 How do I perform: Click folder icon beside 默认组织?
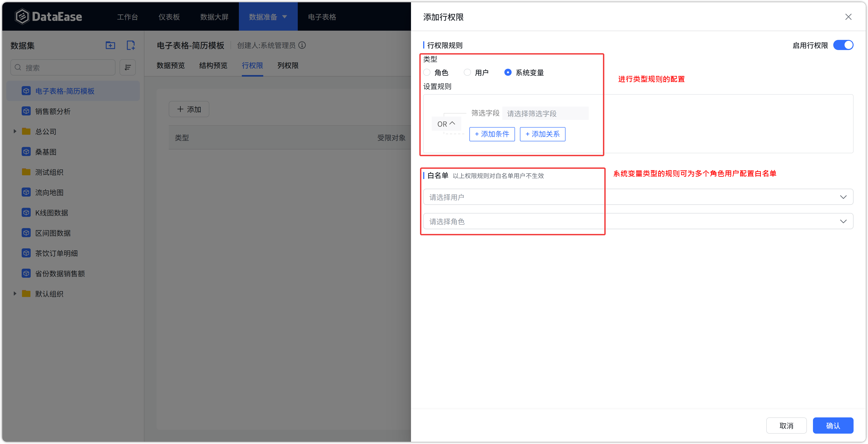pyautogui.click(x=26, y=293)
